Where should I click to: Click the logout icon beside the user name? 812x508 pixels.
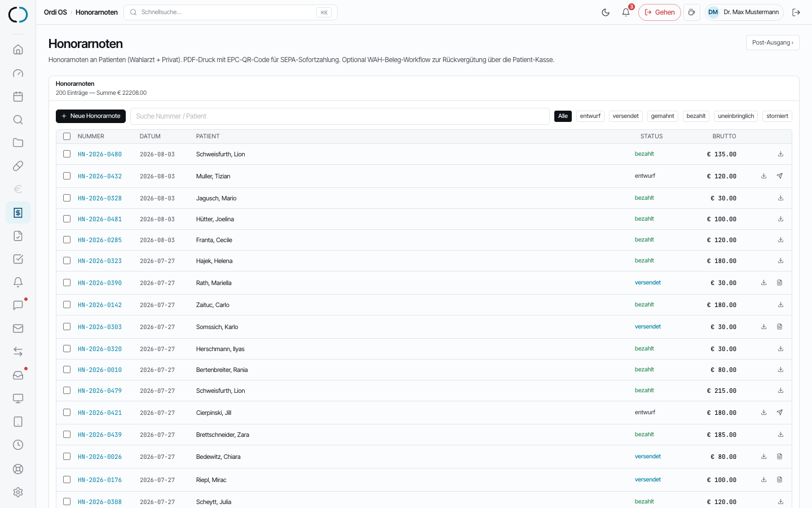796,12
